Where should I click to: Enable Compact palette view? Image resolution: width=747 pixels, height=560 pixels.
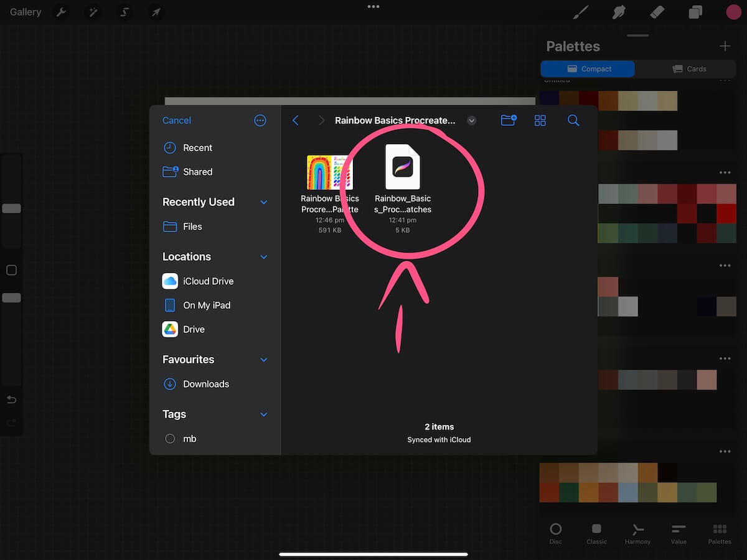click(587, 68)
